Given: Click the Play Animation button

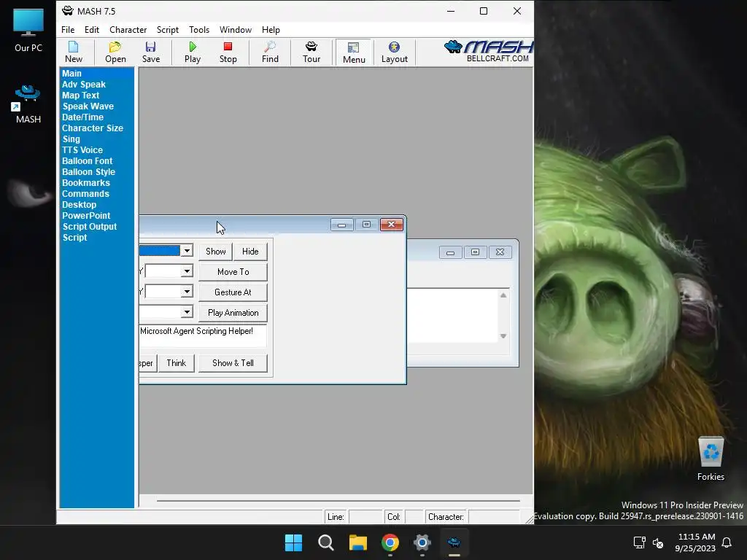Looking at the screenshot, I should pos(233,313).
